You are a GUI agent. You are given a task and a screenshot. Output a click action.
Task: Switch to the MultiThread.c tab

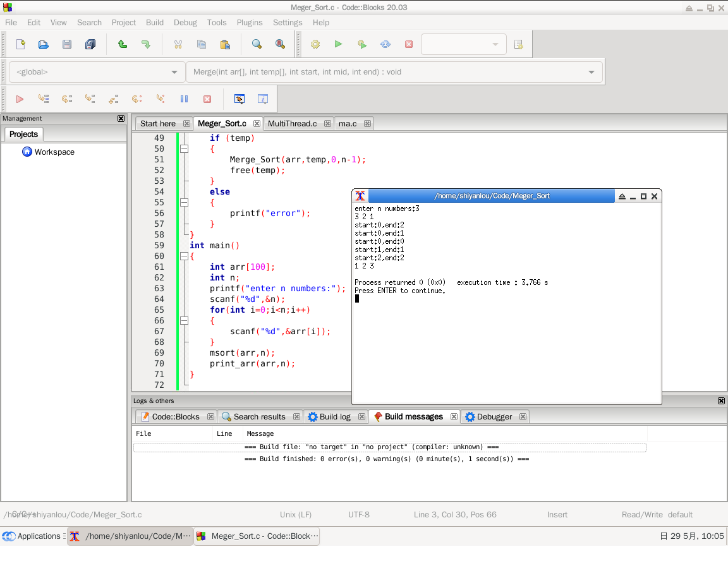point(292,123)
